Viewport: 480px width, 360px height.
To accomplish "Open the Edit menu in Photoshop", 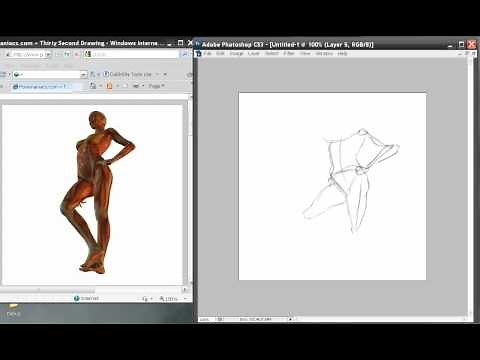I will (220, 53).
